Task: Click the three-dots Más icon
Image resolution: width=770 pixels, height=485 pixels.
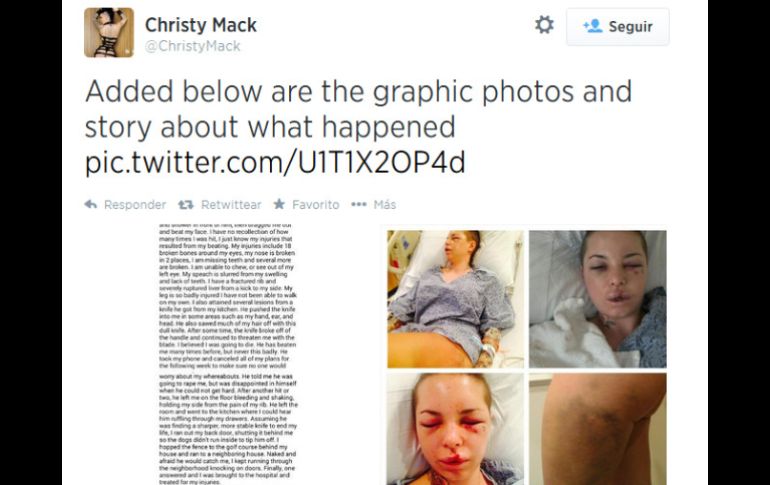Action: [359, 204]
